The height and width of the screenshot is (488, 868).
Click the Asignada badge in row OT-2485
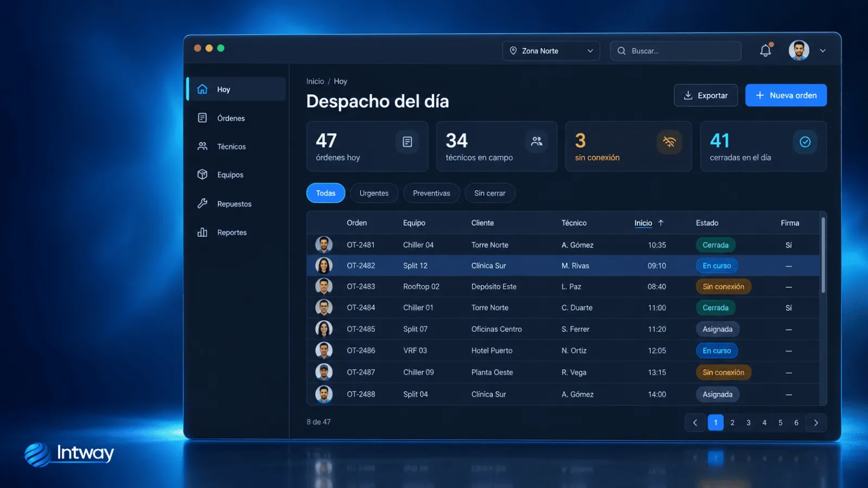click(x=717, y=329)
